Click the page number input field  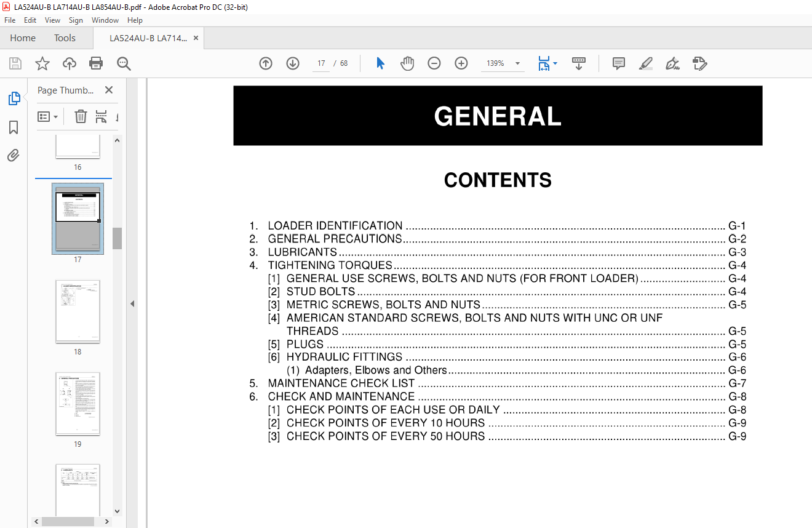point(321,63)
